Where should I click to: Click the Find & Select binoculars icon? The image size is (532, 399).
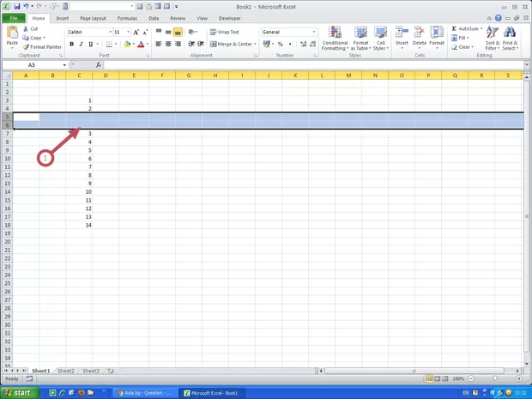[510, 33]
